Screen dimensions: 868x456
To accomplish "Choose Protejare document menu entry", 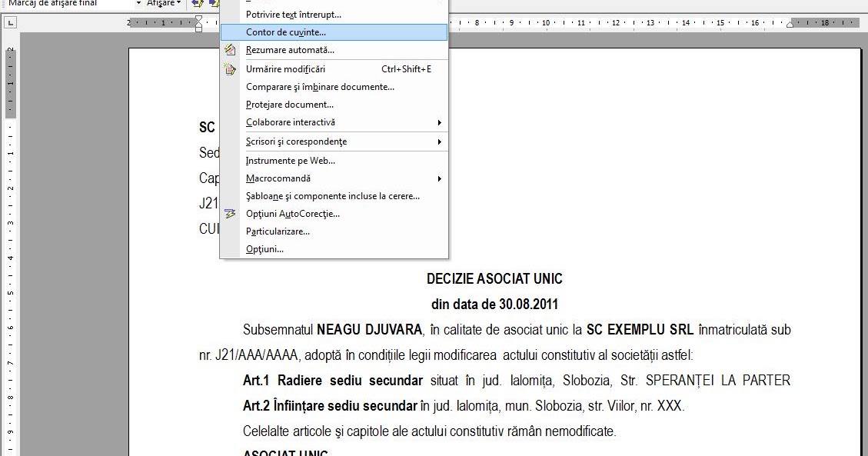I will click(x=334, y=105).
